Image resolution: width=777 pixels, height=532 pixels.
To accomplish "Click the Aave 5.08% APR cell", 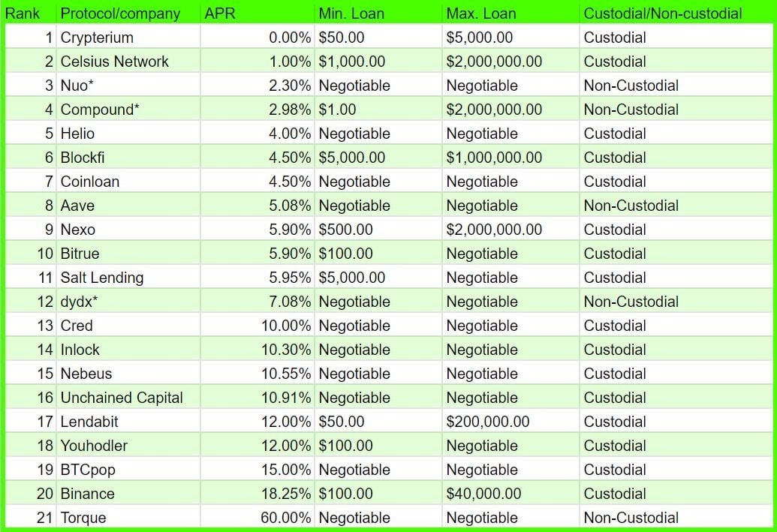I will [290, 206].
